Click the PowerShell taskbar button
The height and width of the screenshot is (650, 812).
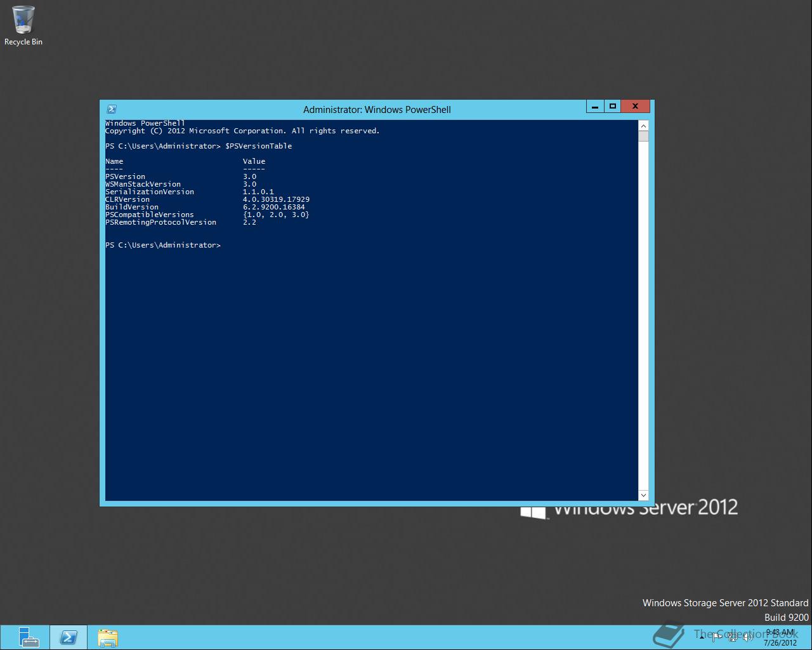click(x=69, y=637)
